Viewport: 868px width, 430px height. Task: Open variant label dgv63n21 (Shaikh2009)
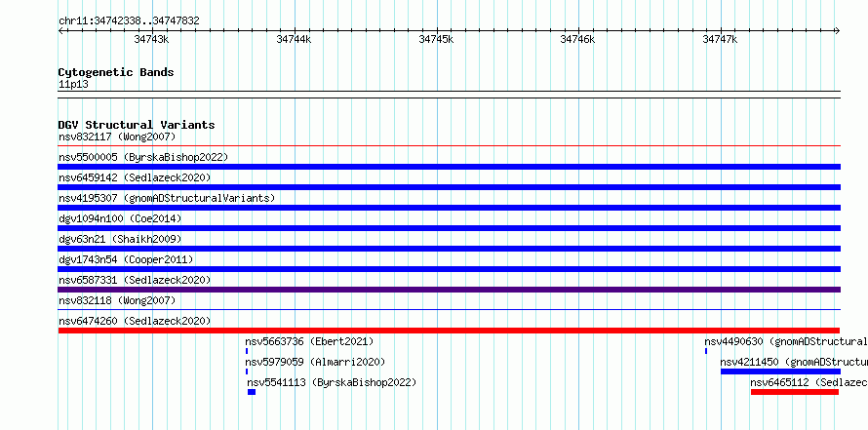pos(120,239)
